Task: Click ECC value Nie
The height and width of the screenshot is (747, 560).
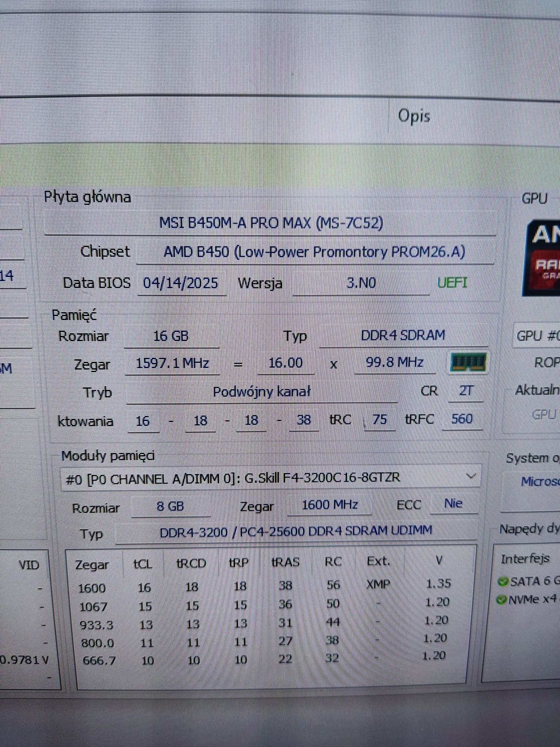Action: [453, 503]
